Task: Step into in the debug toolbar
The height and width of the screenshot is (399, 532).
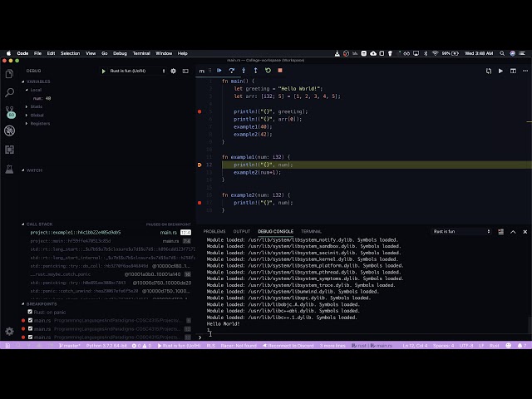Action: [244, 71]
